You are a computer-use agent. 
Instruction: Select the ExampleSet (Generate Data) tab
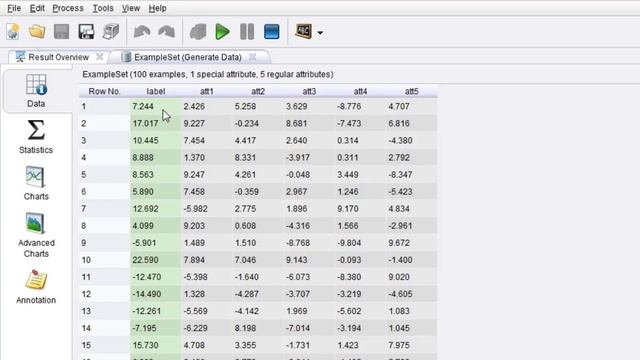pos(188,57)
